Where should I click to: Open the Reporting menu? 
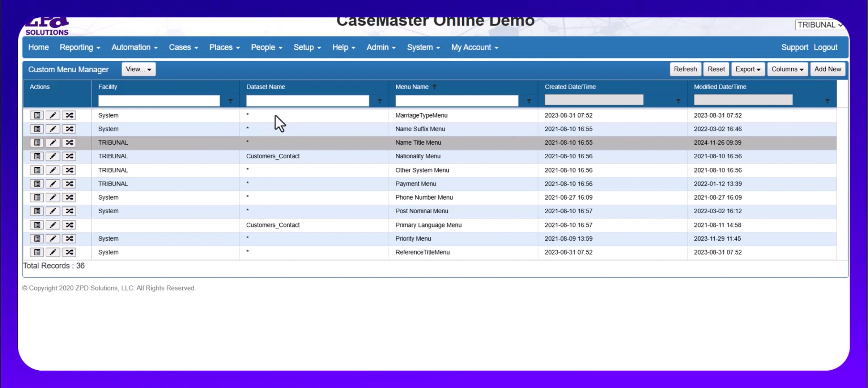(80, 47)
